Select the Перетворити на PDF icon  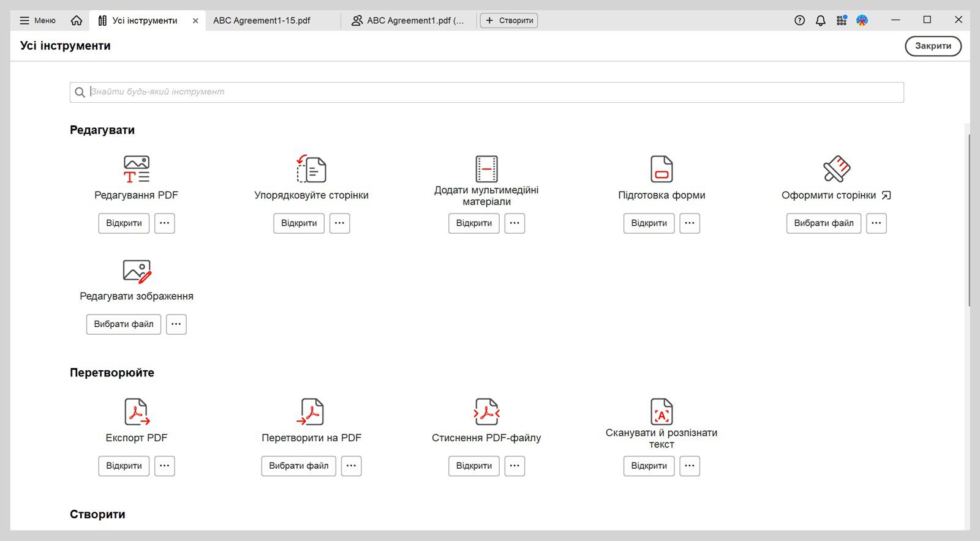pos(311,412)
